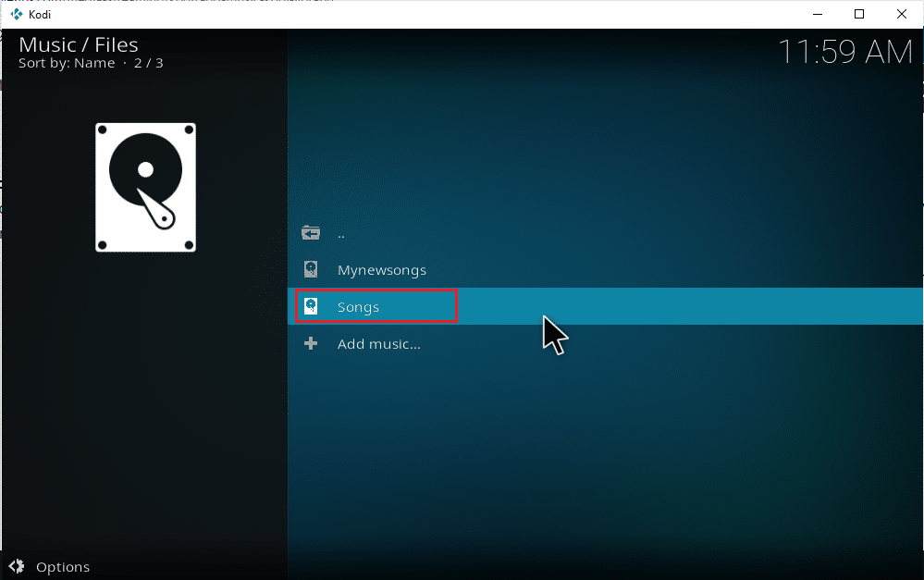This screenshot has width=924, height=580.
Task: Open the Mynewsongs source
Action: [605, 269]
